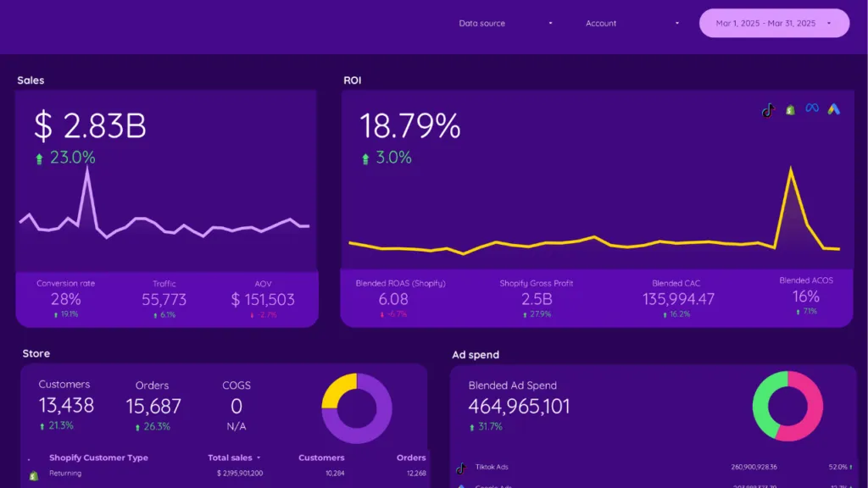Click the green up arrow beside 23.0%
The width and height of the screenshot is (868, 488).
[38, 157]
